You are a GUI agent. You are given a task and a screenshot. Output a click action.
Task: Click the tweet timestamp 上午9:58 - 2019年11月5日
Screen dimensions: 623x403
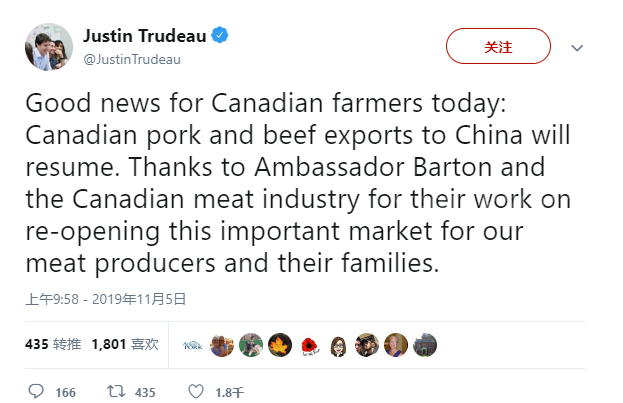point(106,298)
